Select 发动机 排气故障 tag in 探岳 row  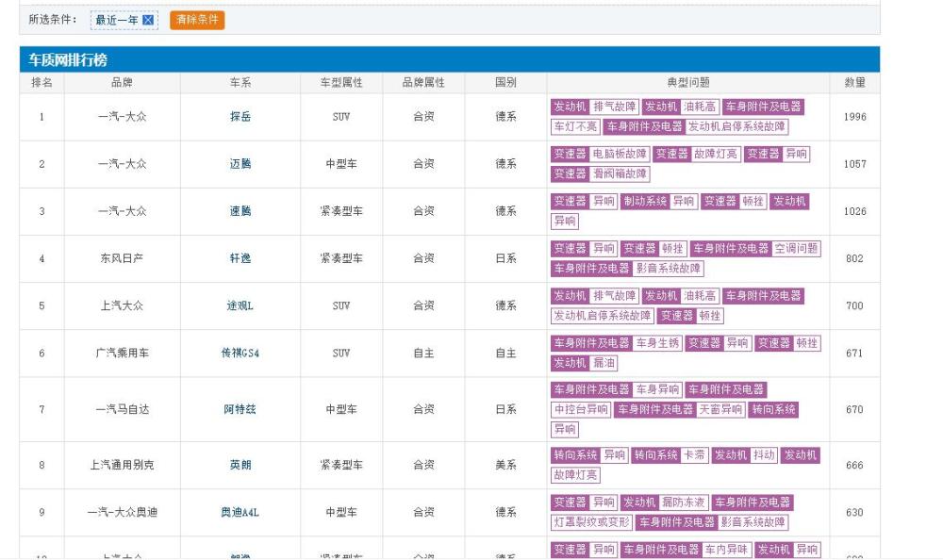(595, 107)
